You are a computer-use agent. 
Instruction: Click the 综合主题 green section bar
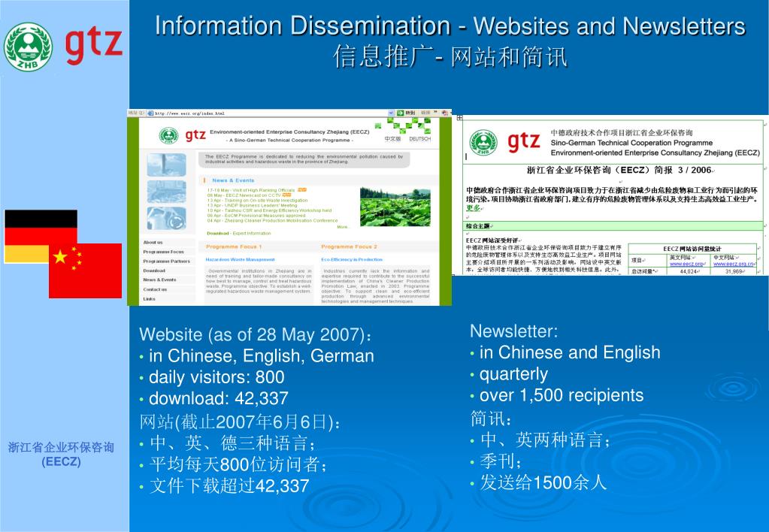(x=612, y=226)
